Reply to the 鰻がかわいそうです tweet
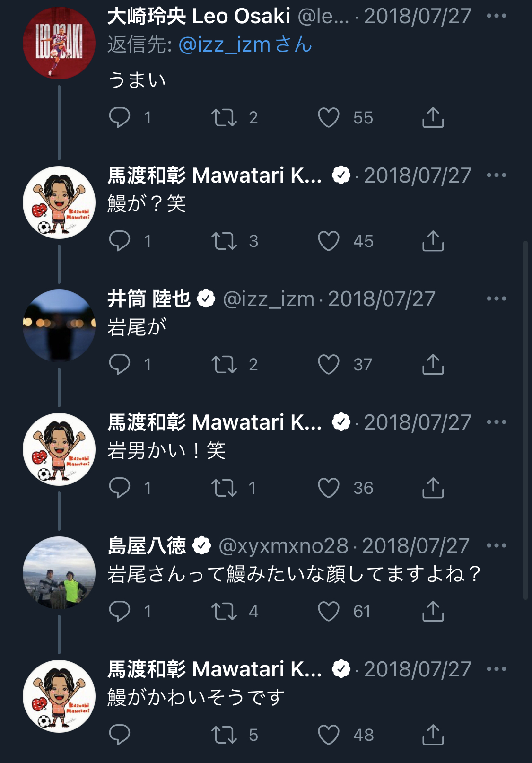Viewport: 532px width, 763px height. point(120,735)
